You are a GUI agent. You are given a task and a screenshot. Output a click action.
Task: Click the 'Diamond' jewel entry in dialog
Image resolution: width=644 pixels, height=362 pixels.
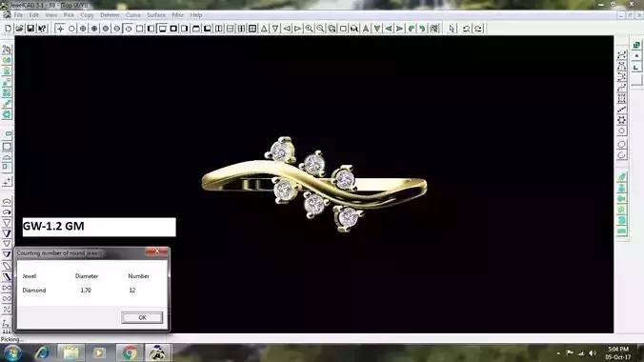click(34, 291)
